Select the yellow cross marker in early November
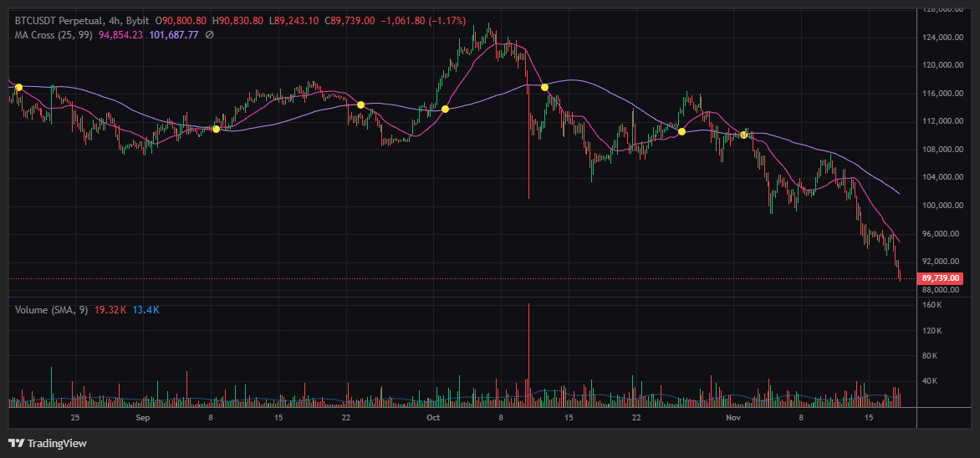 tap(743, 135)
